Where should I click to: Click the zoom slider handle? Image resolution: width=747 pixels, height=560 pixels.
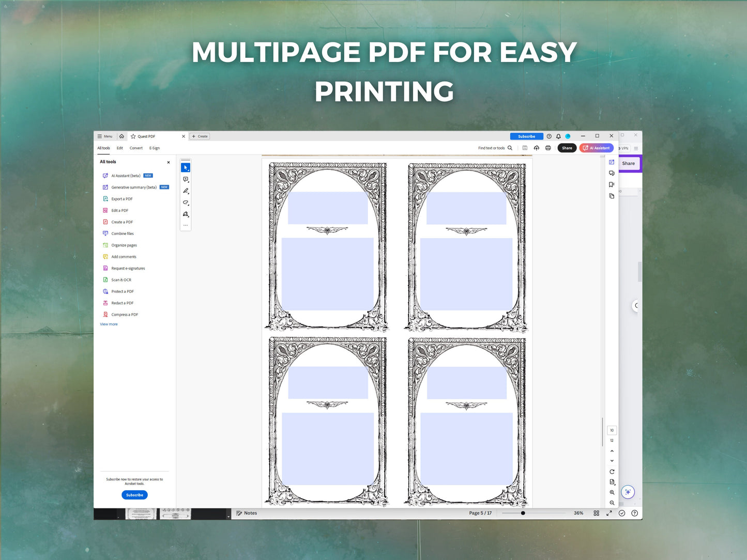[523, 513]
